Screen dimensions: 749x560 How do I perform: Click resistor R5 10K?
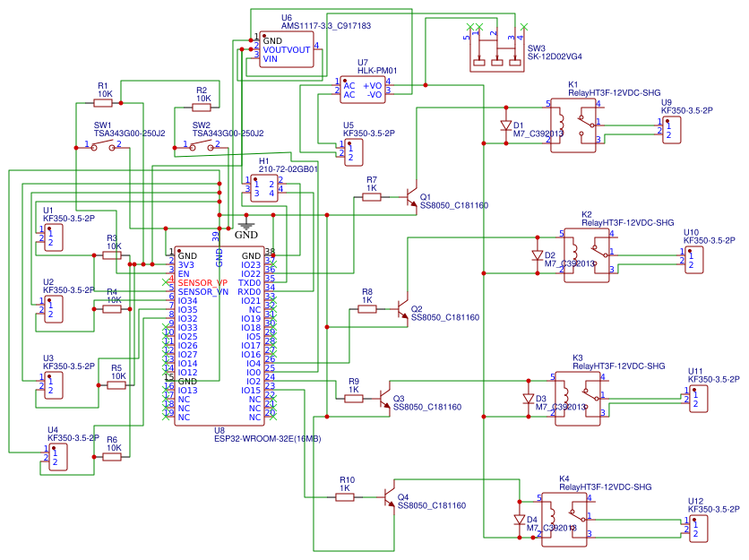tap(116, 385)
